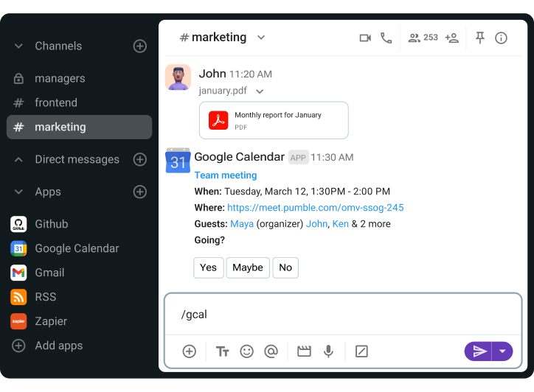Click the sender name John
The image size is (534, 392).
pyautogui.click(x=212, y=74)
